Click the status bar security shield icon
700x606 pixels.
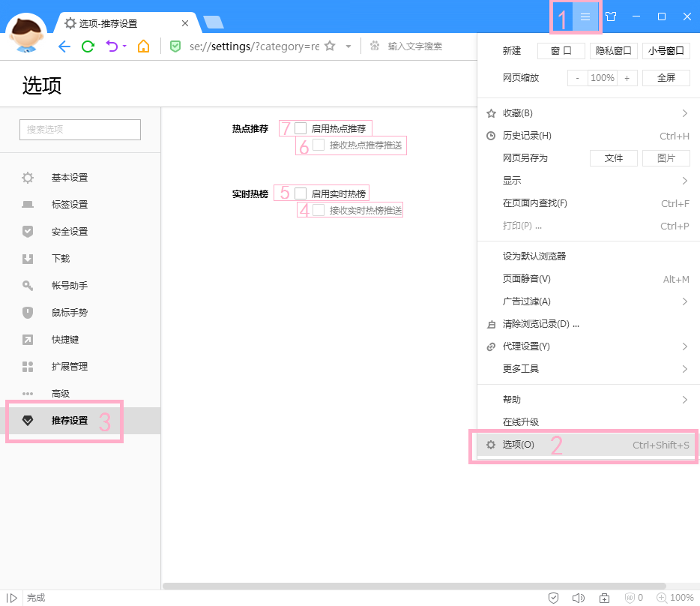(x=553, y=598)
